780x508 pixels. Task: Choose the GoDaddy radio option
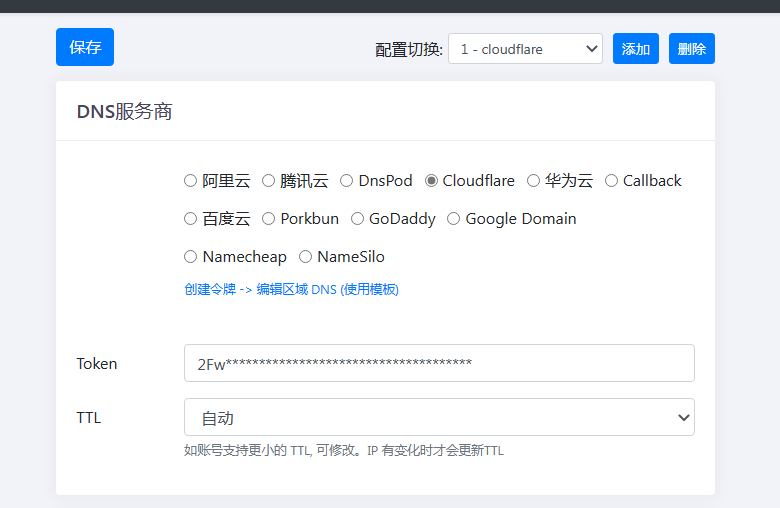pos(358,219)
